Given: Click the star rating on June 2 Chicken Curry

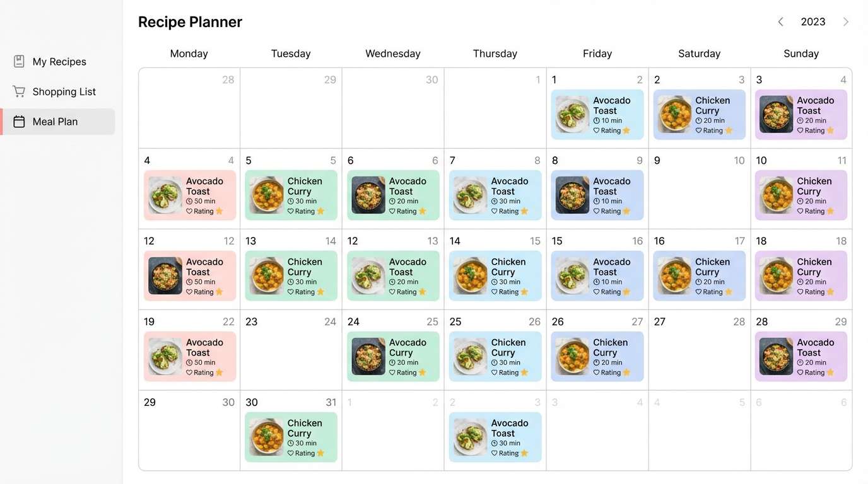Looking at the screenshot, I should pos(729,130).
